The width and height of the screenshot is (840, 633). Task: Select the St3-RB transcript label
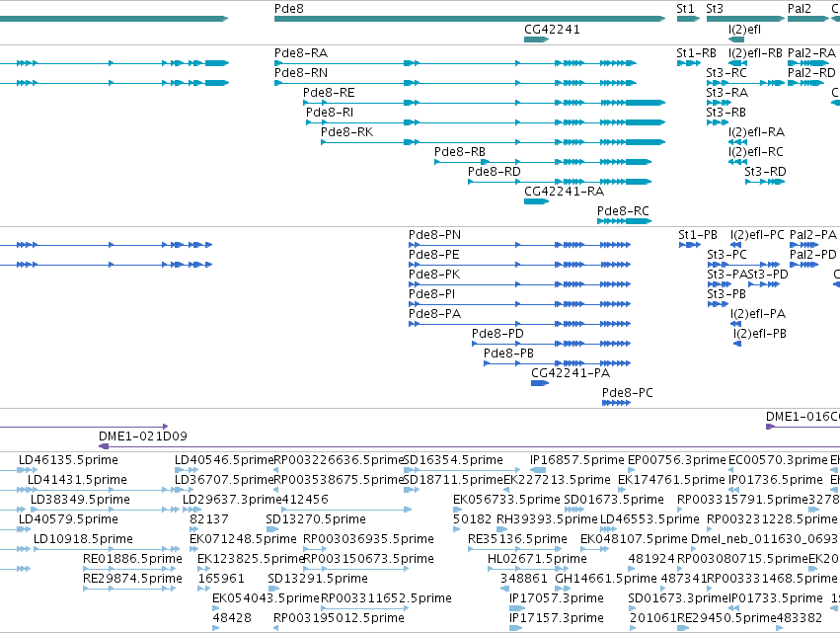point(725,113)
